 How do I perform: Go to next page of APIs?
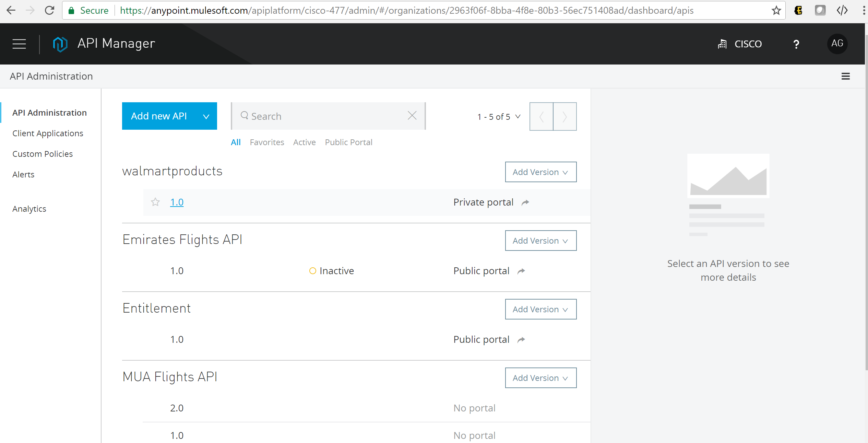(564, 117)
